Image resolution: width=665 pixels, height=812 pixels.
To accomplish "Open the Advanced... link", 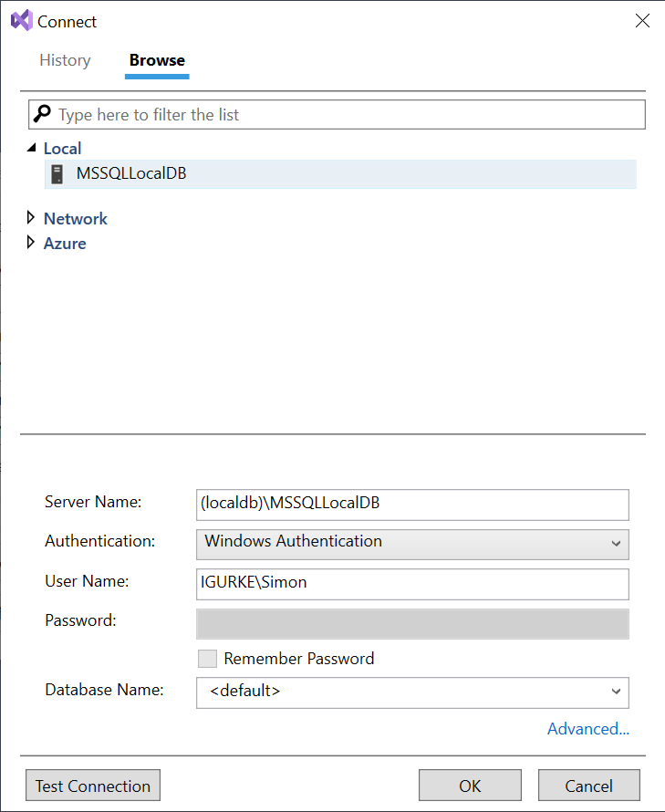I will [x=587, y=729].
